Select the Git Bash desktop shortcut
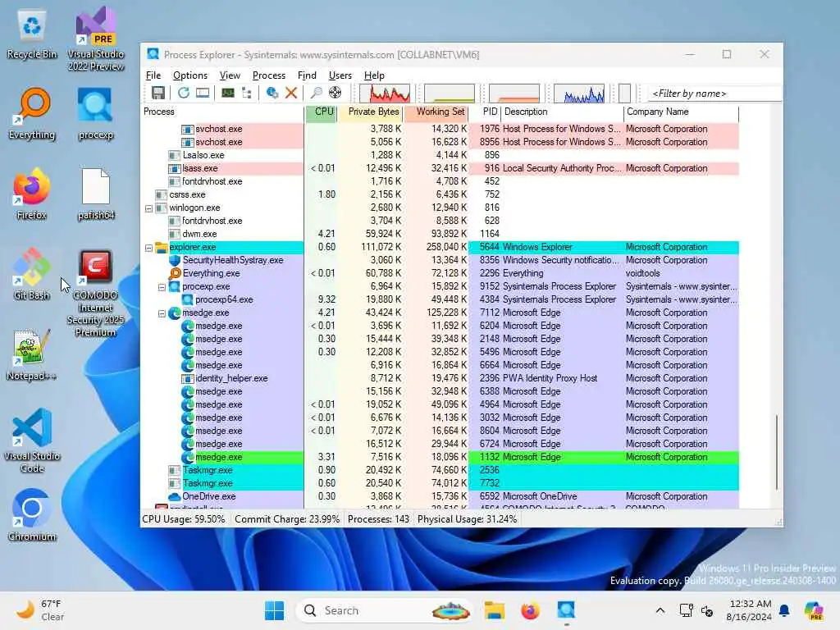Viewport: 840px width, 630px height. 32,274
